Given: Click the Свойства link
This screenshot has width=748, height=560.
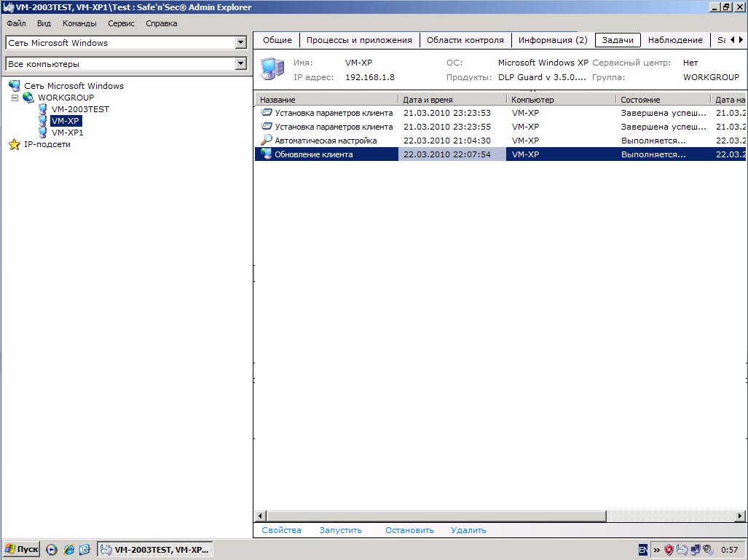Looking at the screenshot, I should point(281,530).
